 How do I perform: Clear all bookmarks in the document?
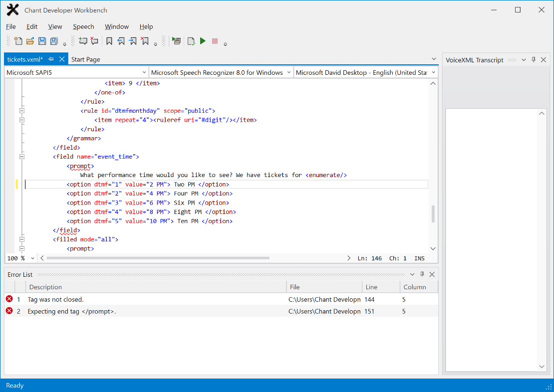click(144, 41)
